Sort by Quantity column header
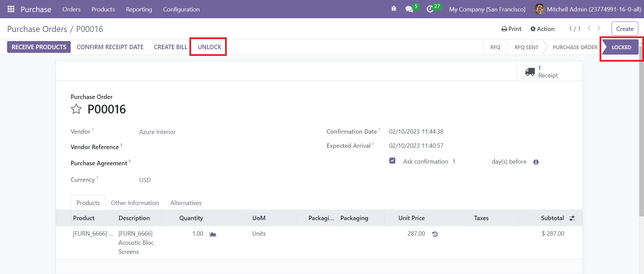 (x=184, y=218)
